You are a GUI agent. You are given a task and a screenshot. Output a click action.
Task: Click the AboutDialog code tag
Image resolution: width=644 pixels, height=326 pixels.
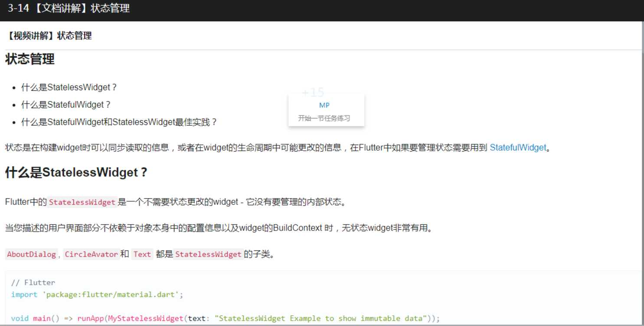[31, 254]
